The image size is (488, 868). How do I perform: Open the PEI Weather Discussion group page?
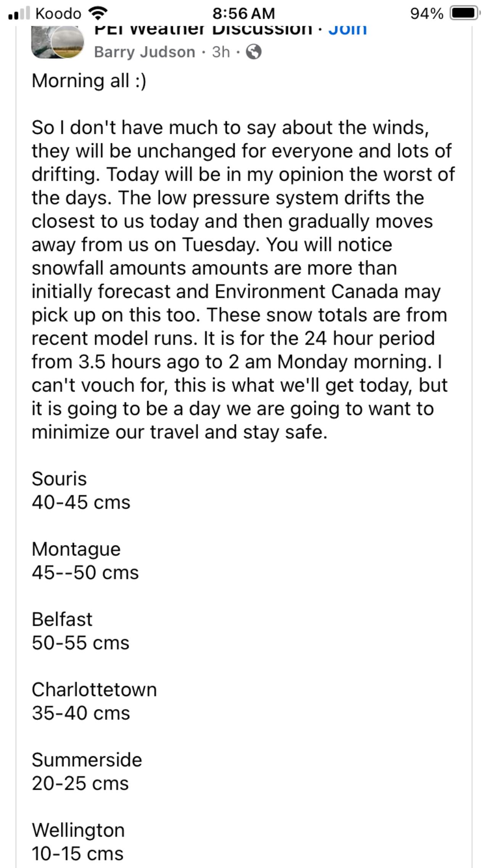tap(203, 30)
